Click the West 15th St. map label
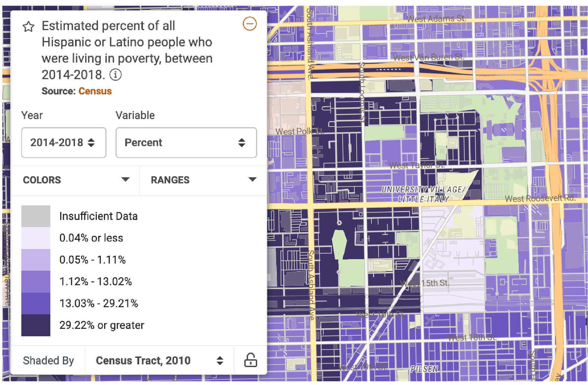588x385 pixels. 425,283
